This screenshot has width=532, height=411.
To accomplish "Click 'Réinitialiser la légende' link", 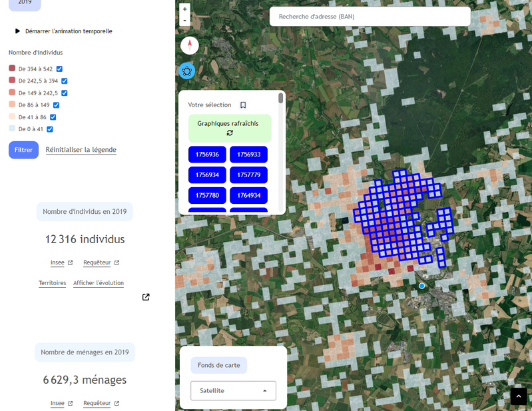I will (81, 150).
